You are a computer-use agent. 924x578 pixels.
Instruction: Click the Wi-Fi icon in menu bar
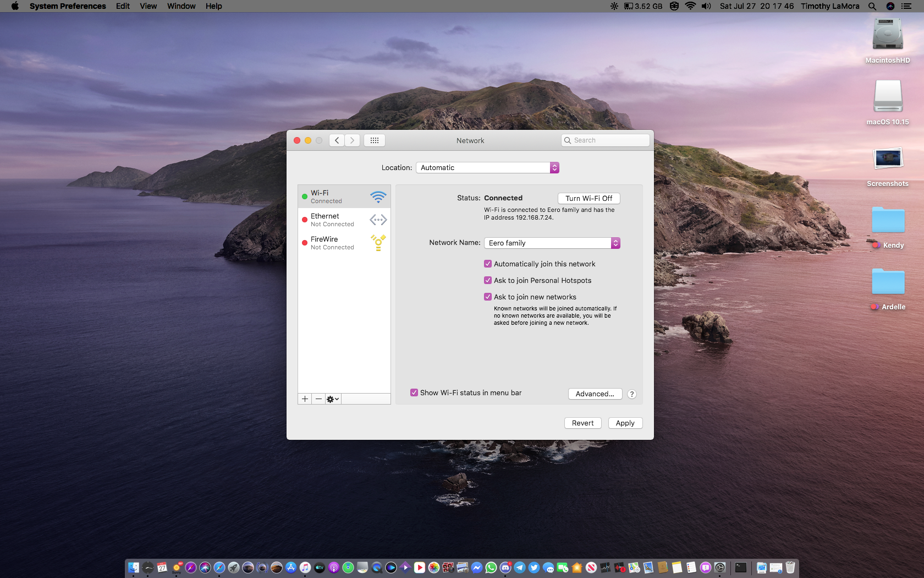click(x=690, y=6)
